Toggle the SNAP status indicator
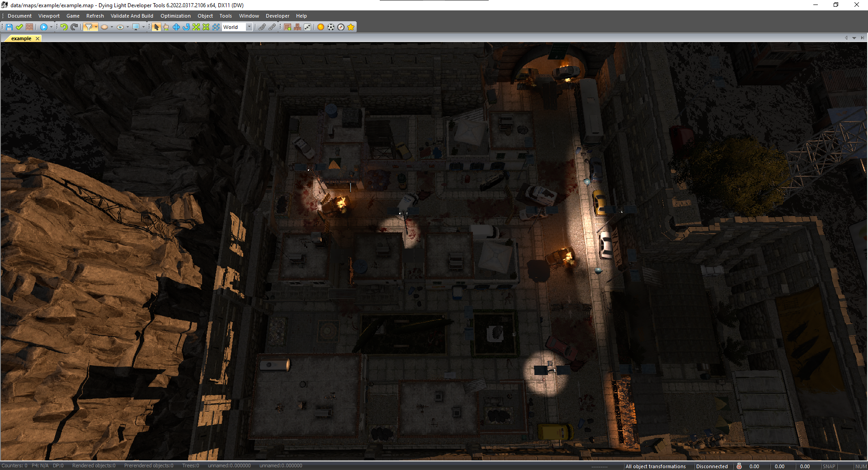The width and height of the screenshot is (868, 470). pos(829,466)
